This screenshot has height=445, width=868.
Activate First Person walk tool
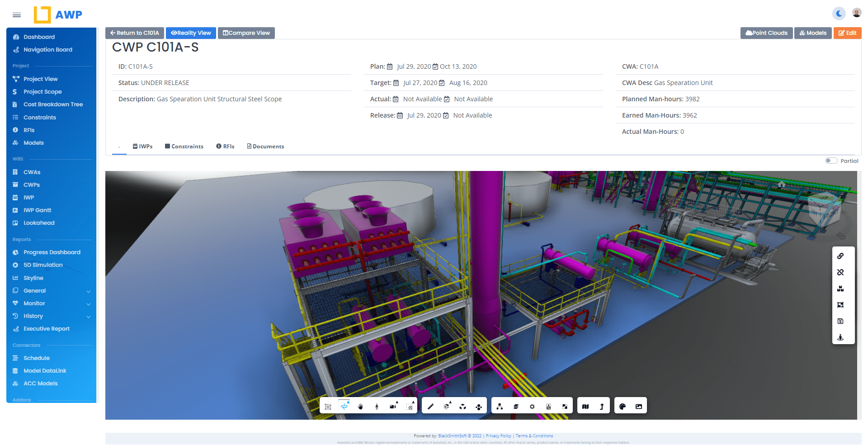tap(377, 407)
